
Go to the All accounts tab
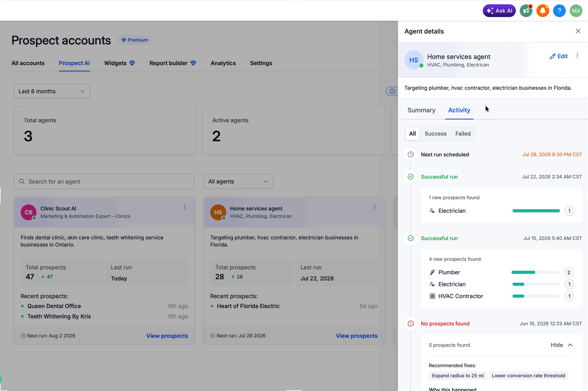[28, 63]
